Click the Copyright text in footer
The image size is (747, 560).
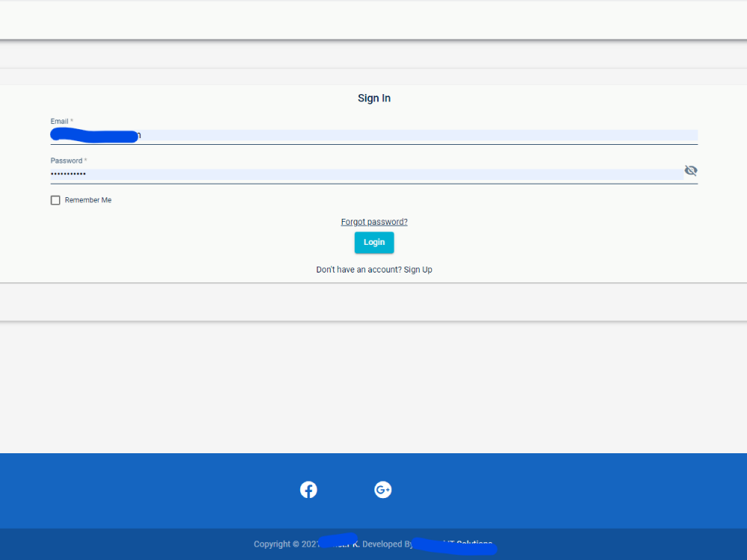click(276, 544)
